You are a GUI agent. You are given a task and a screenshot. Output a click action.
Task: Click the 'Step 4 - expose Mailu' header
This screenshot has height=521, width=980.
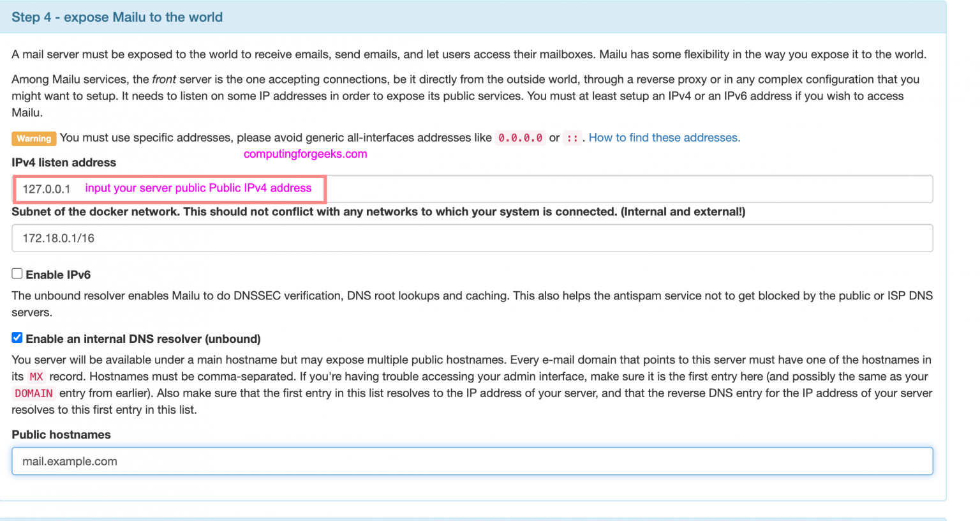tap(117, 17)
